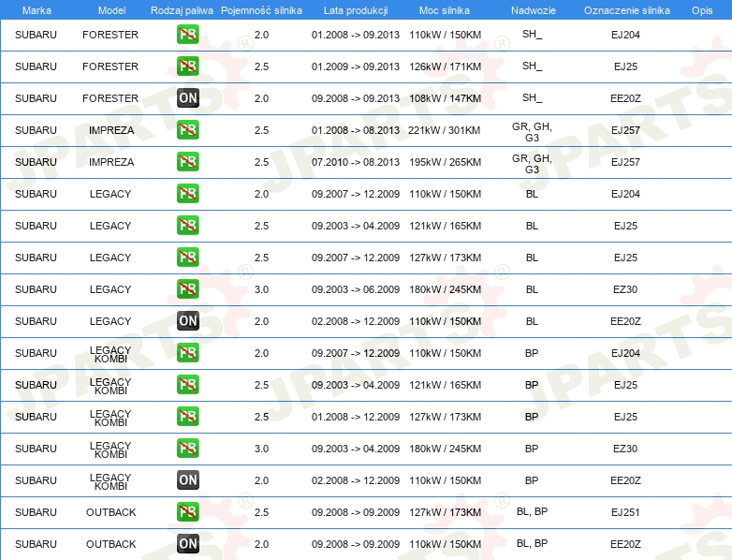Click 180kW / 245KM in Legacy BL row
The height and width of the screenshot is (560, 732).
pyautogui.click(x=445, y=289)
